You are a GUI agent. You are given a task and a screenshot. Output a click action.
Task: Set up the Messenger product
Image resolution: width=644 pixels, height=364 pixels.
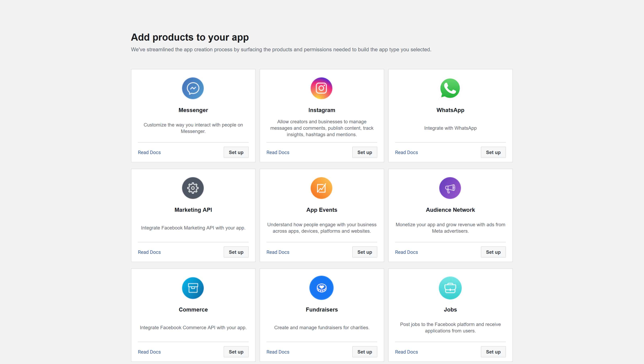(x=236, y=152)
